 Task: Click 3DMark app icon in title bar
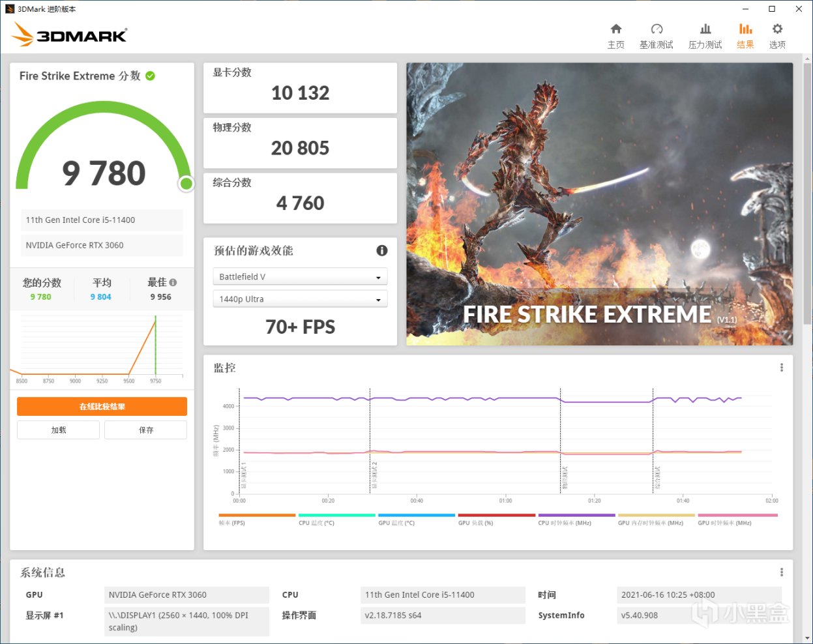pos(10,9)
